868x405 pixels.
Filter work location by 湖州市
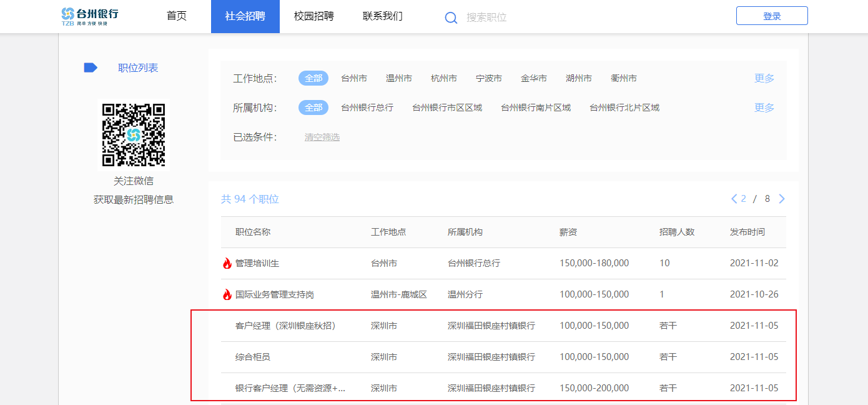coord(579,78)
